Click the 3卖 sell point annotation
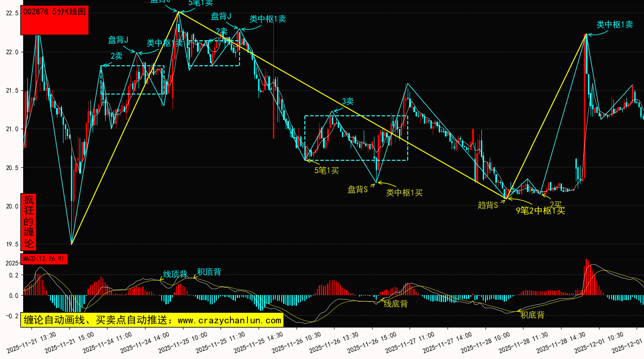The width and height of the screenshot is (644, 359). coord(347,101)
